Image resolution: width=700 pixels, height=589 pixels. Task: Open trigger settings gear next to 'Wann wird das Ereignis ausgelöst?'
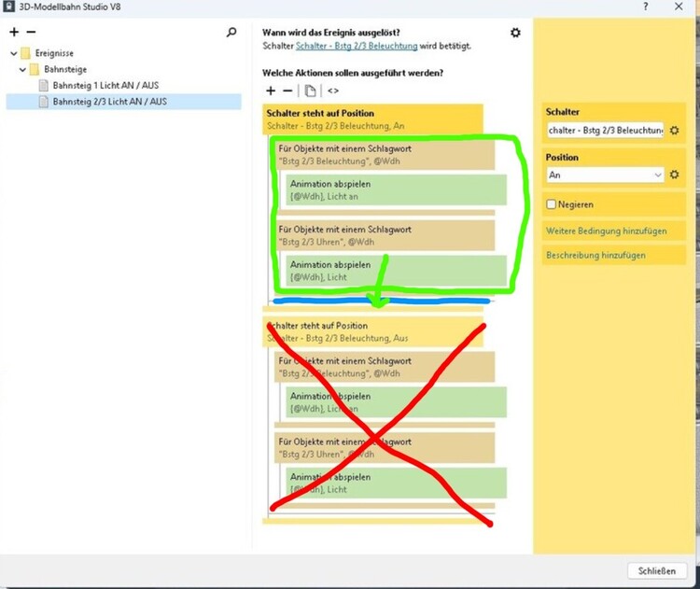click(515, 33)
